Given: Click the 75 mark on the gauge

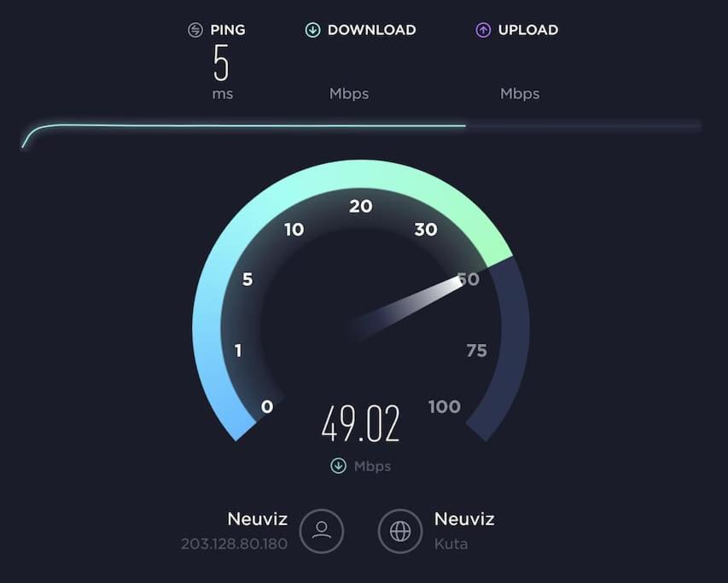Looking at the screenshot, I should (477, 351).
